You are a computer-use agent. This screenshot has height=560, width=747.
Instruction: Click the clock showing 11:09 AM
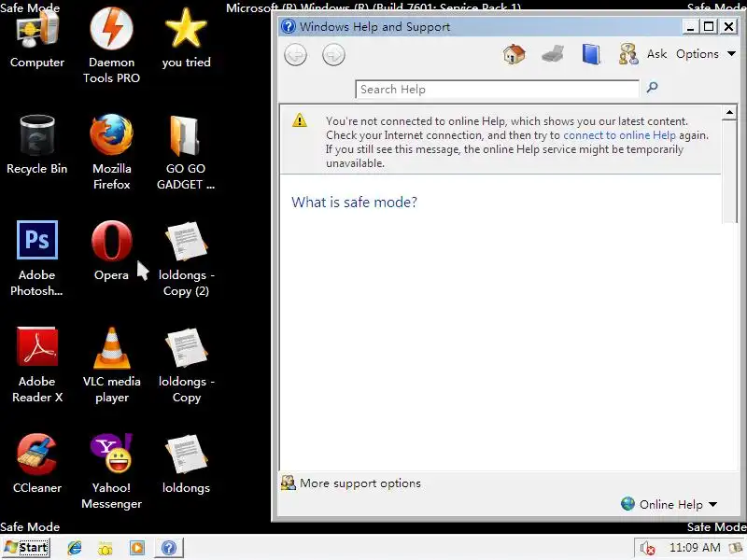695,548
